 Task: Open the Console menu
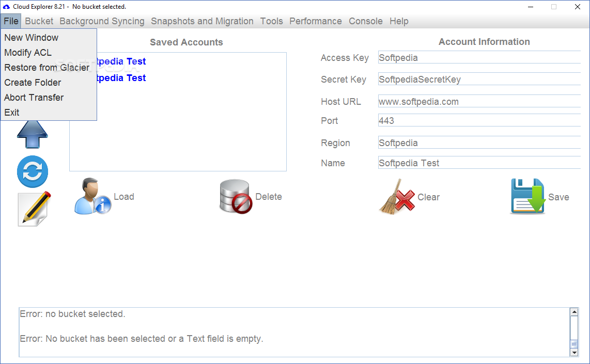365,21
